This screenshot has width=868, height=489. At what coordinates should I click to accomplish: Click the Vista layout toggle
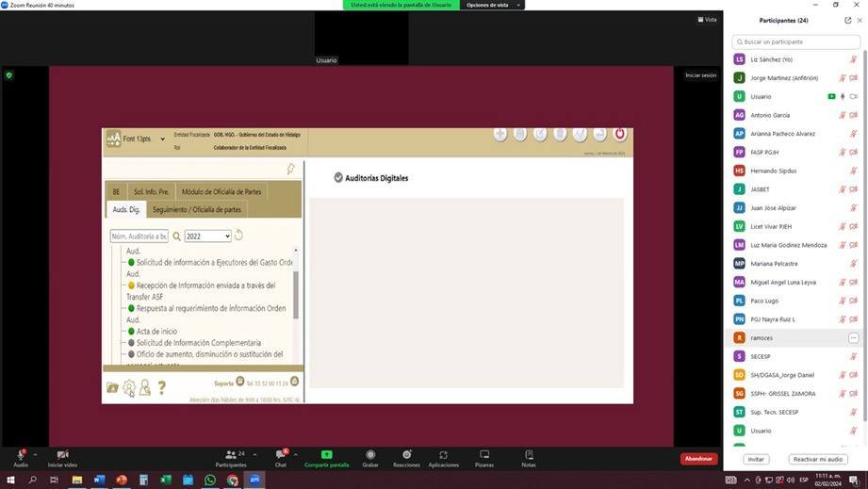click(x=707, y=19)
